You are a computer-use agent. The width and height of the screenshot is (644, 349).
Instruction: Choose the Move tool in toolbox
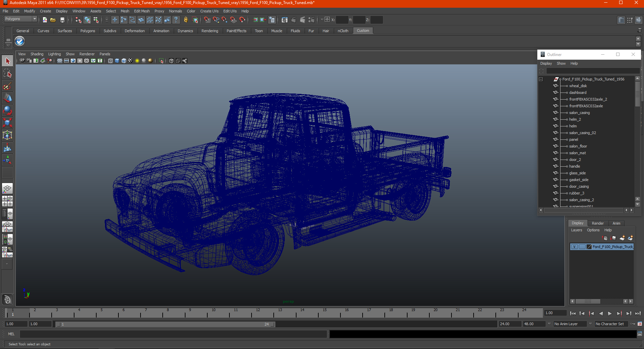pos(7,98)
